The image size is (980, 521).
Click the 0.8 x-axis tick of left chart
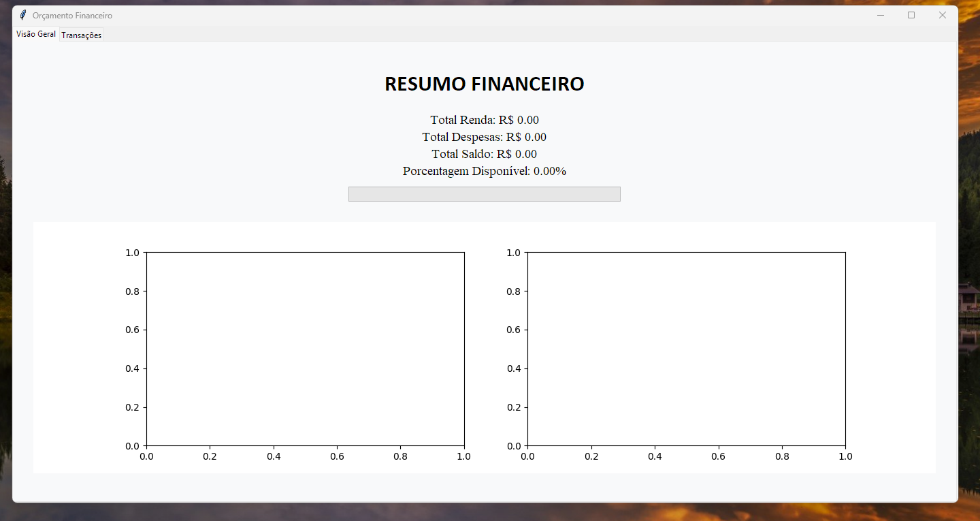coord(401,456)
